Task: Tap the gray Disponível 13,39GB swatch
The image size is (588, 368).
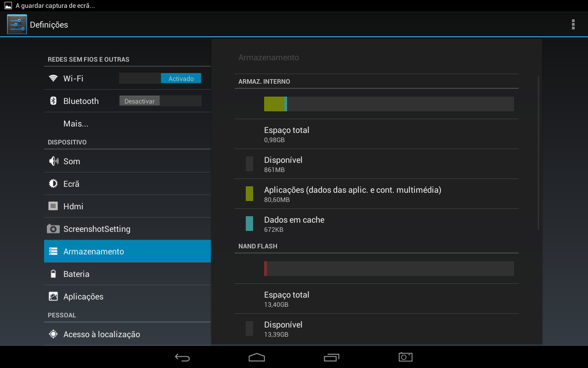Action: [249, 328]
